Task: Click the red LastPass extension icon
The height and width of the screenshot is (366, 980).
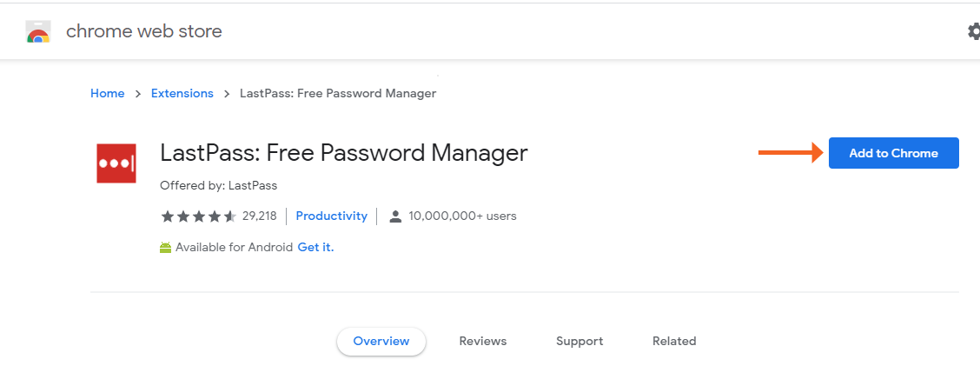Action: [x=116, y=163]
